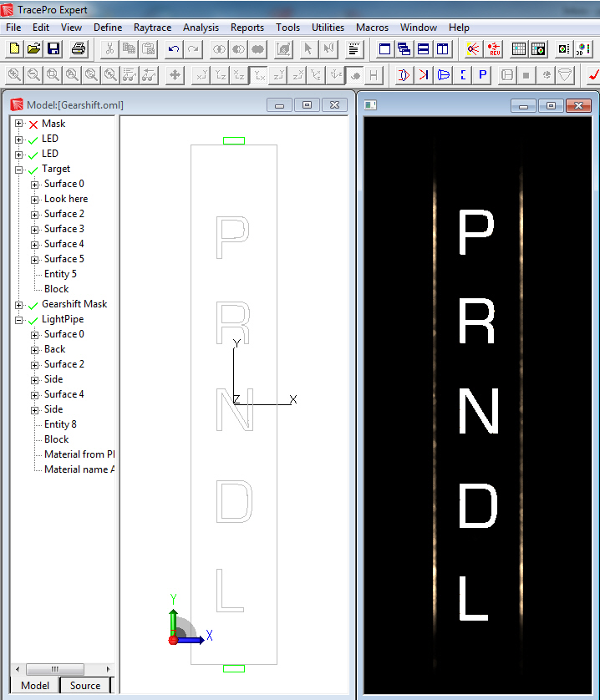Tile windows horizontally icon
The height and width of the screenshot is (700, 600).
423,48
